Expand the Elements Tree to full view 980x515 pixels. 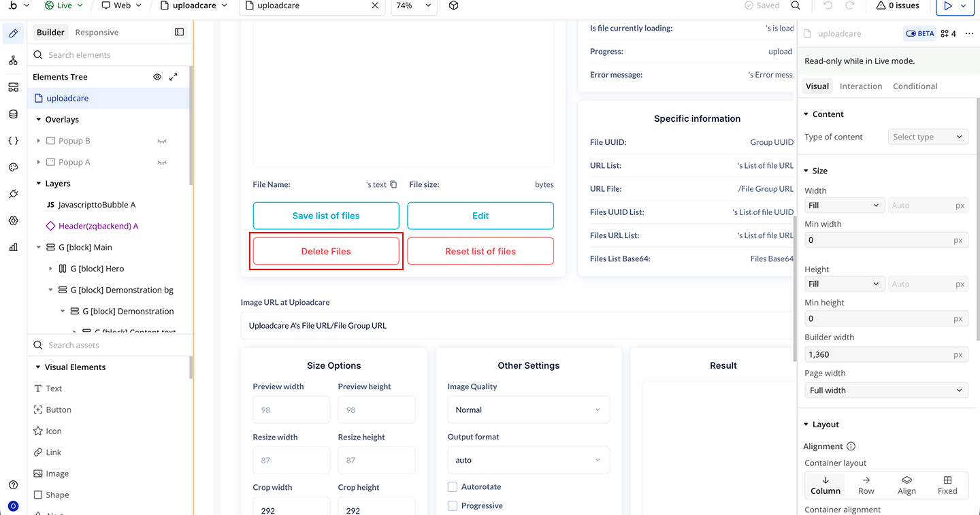click(174, 77)
